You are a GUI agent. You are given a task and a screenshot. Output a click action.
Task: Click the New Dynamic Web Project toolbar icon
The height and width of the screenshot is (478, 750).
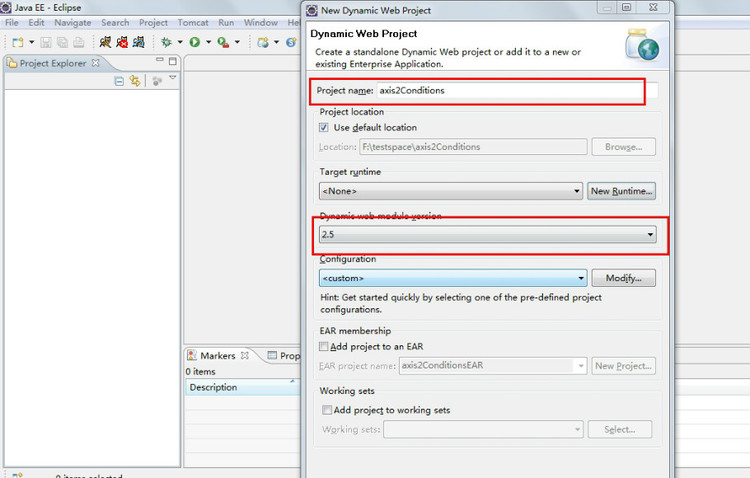(263, 42)
